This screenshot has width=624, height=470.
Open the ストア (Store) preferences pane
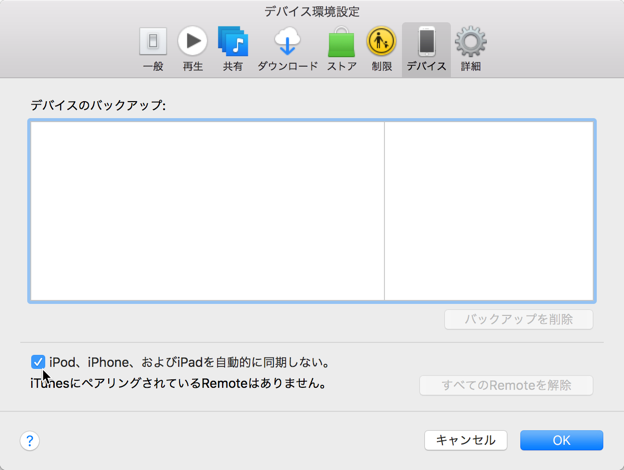pos(341,49)
